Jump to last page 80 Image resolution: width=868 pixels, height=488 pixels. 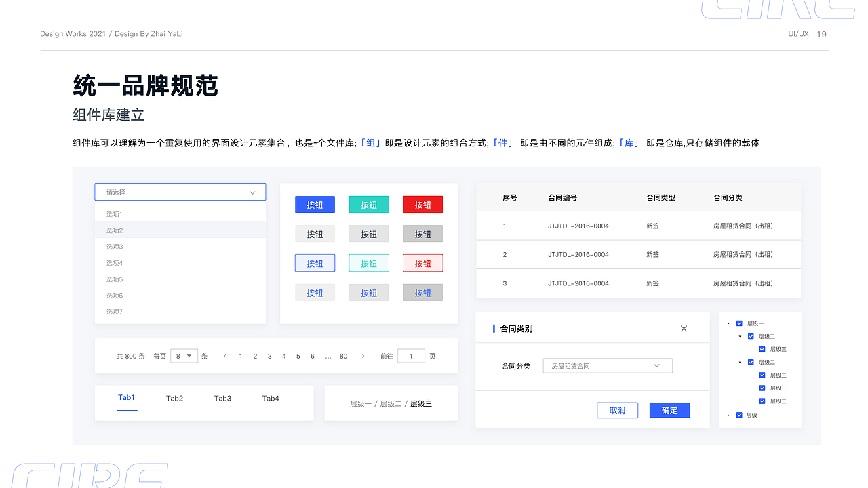point(344,356)
